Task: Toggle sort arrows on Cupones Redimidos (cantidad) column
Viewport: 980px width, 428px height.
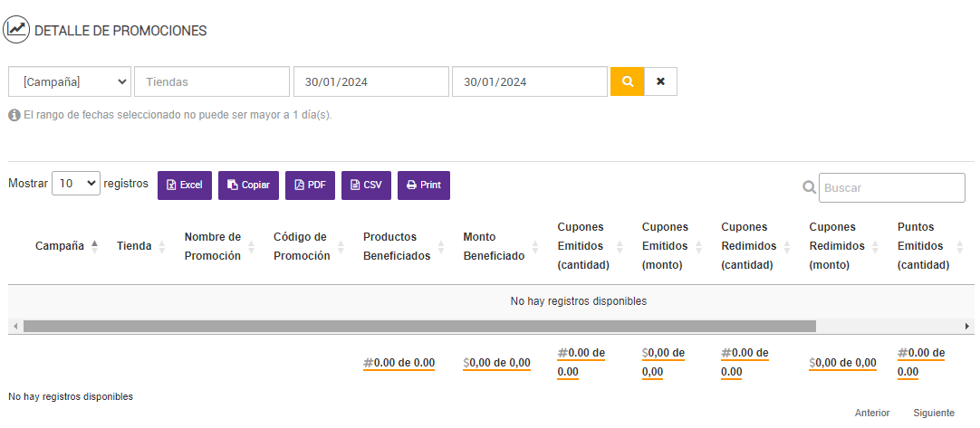Action: (x=787, y=247)
